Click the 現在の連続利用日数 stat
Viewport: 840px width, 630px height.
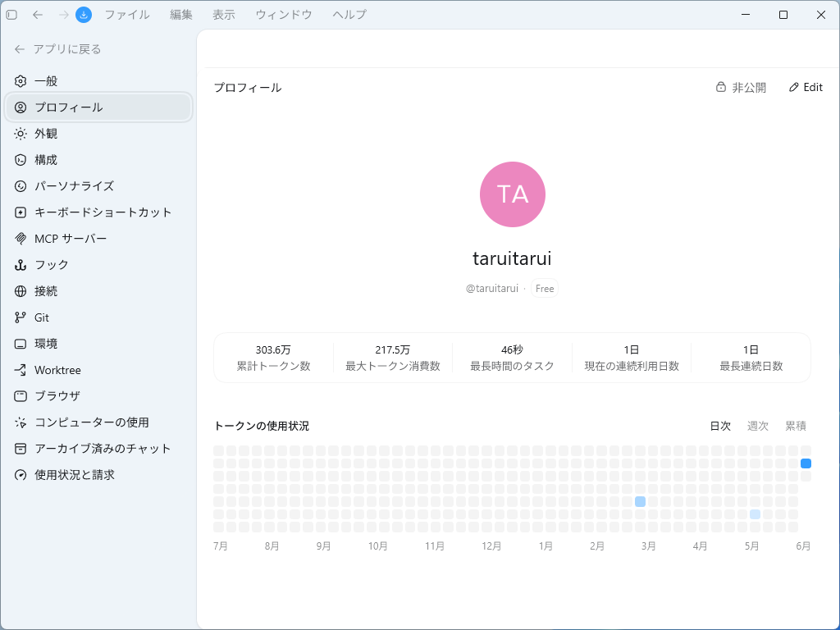(x=632, y=358)
